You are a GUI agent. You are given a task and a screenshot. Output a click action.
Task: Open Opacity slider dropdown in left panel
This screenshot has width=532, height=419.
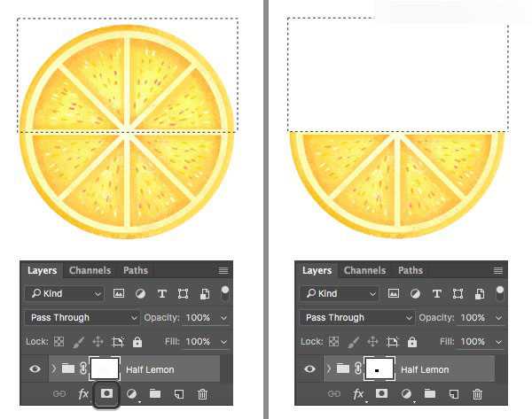click(223, 318)
